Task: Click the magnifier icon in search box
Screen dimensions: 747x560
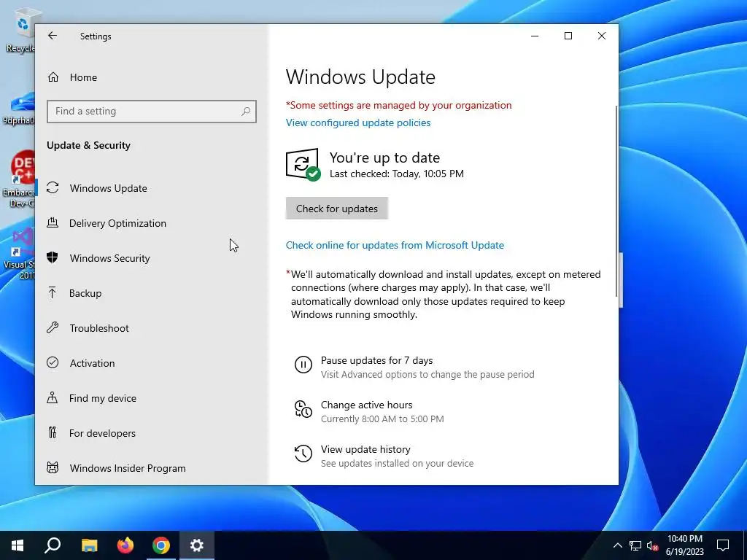Action: click(x=246, y=112)
